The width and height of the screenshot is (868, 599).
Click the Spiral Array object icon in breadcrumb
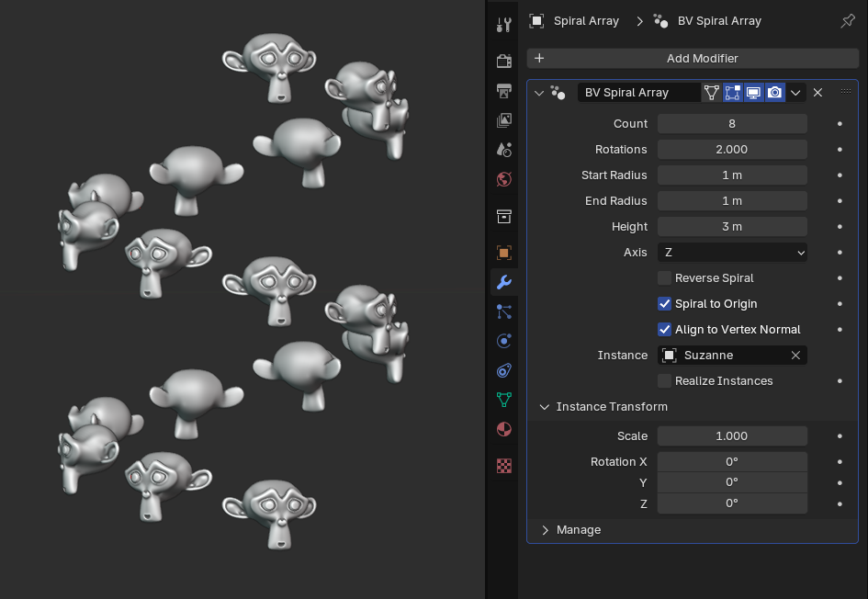click(536, 21)
